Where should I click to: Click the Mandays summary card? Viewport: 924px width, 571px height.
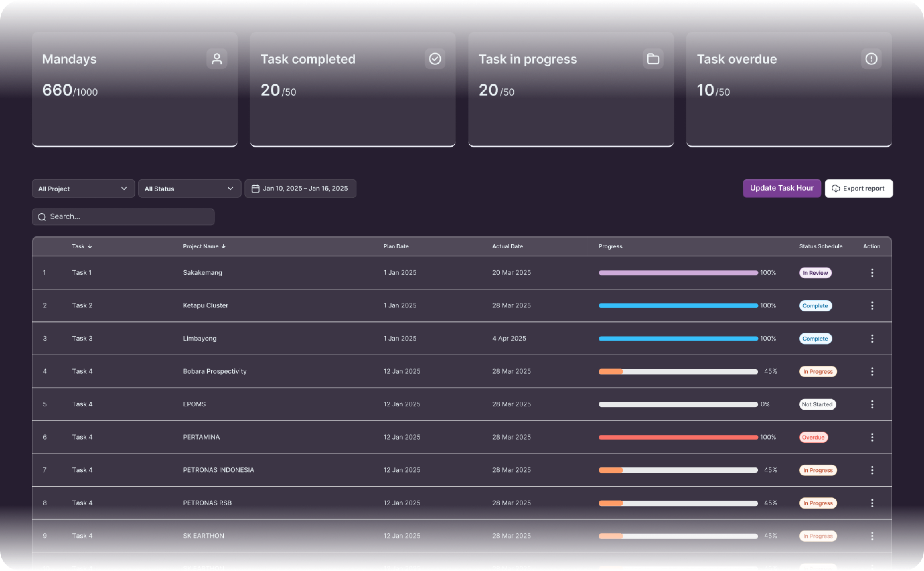pos(135,89)
